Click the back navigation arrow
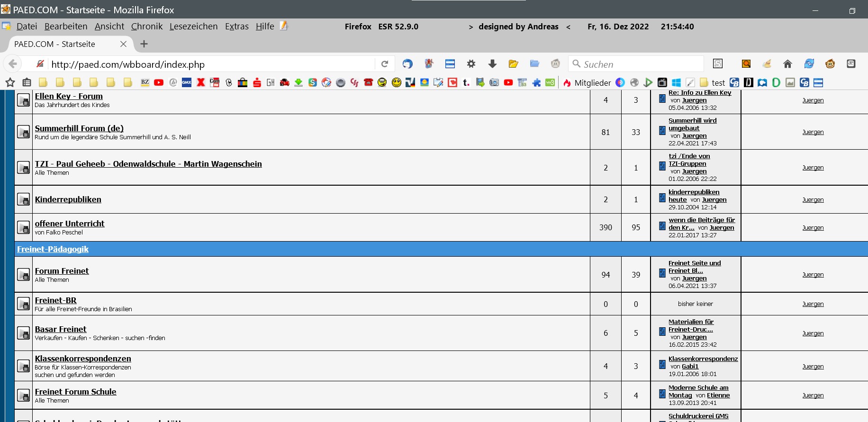This screenshot has width=868, height=422. (13, 64)
